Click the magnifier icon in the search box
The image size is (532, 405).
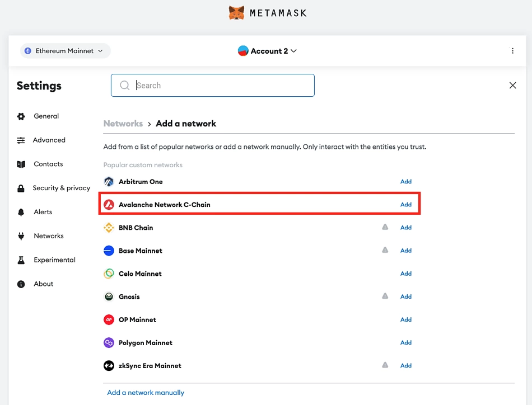(x=124, y=86)
